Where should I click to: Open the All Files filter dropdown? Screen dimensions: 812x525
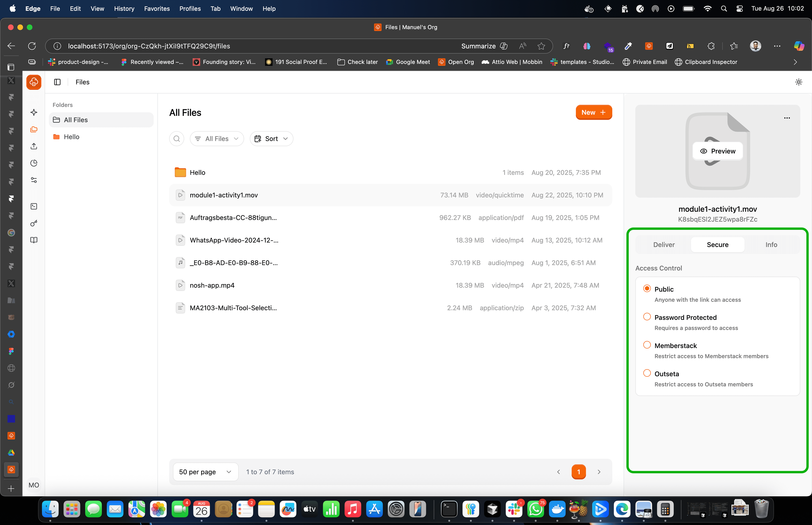(x=217, y=139)
